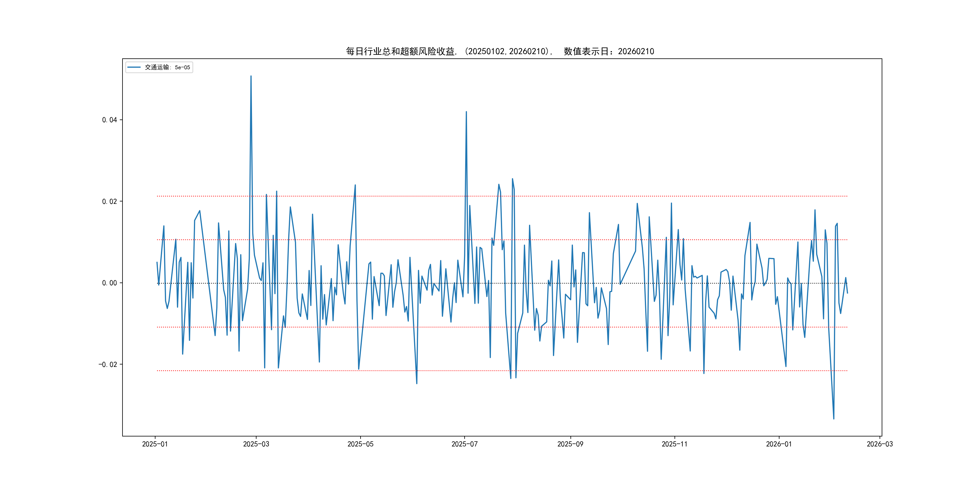Click the tall spike at 2025-07

pos(466,112)
